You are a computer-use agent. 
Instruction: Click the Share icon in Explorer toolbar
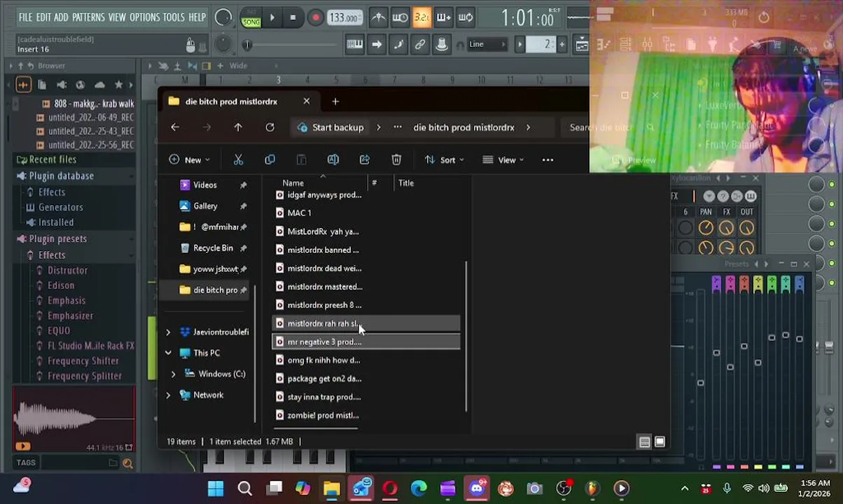(x=364, y=160)
